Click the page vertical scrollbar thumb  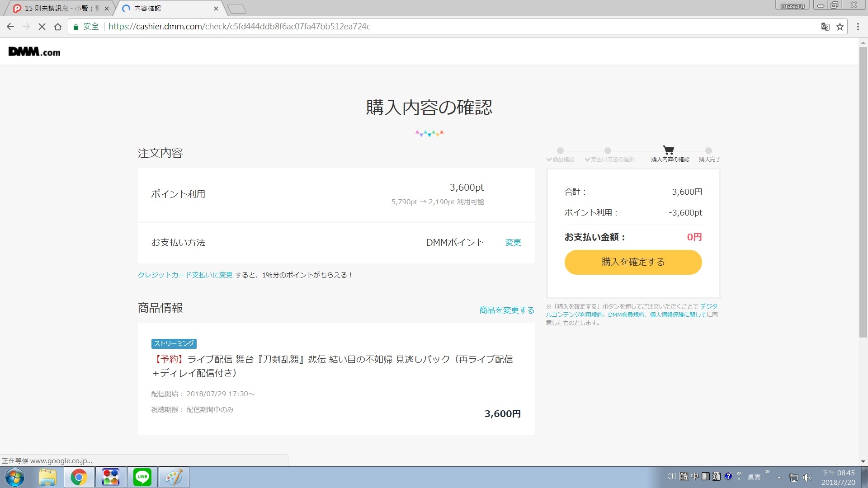863,192
